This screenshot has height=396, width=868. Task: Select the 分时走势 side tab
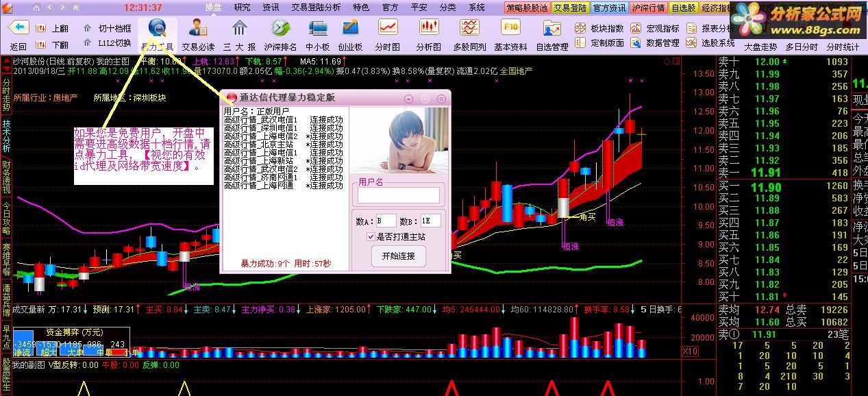click(x=6, y=96)
